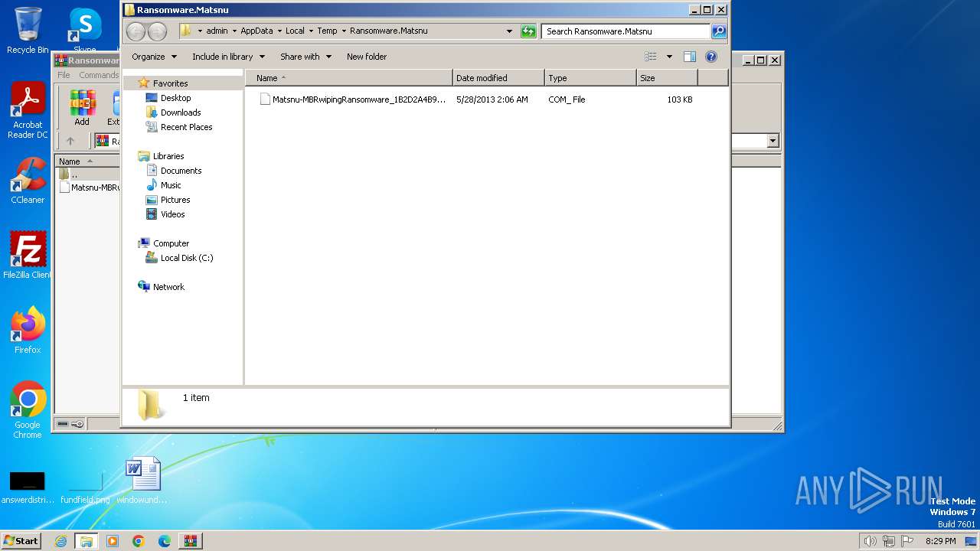Expand the view options dropdown arrow
Image resolution: width=980 pixels, height=551 pixels.
pyautogui.click(x=669, y=57)
